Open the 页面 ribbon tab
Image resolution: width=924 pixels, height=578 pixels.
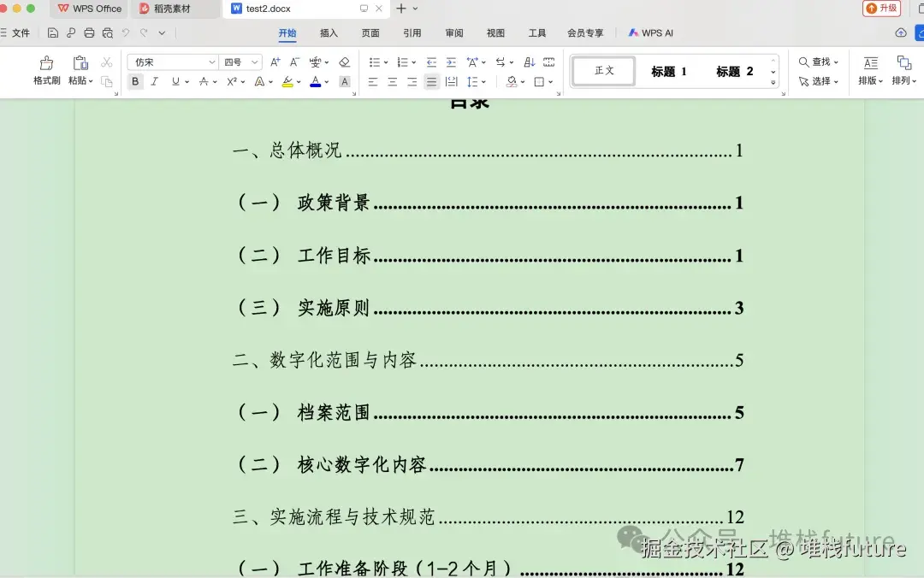click(x=370, y=33)
